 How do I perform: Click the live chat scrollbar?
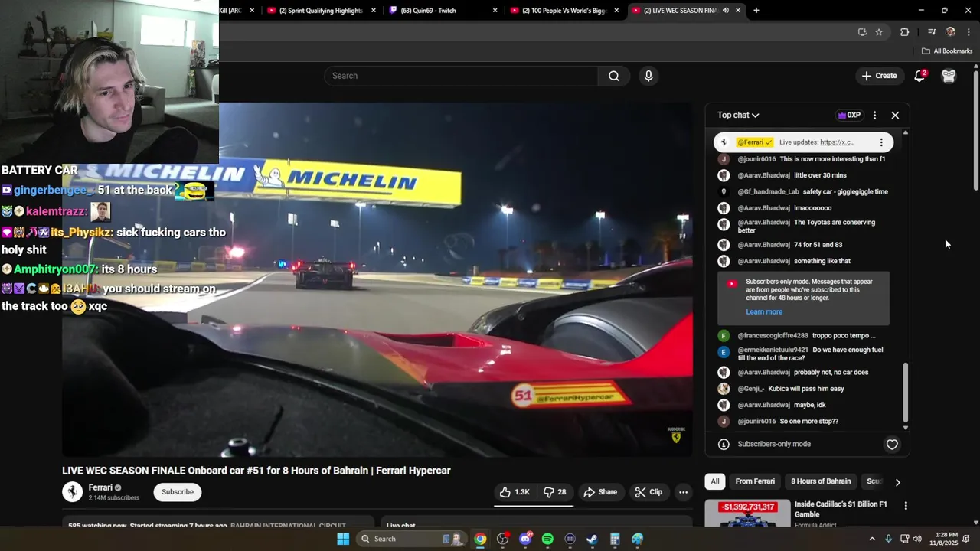(x=906, y=393)
